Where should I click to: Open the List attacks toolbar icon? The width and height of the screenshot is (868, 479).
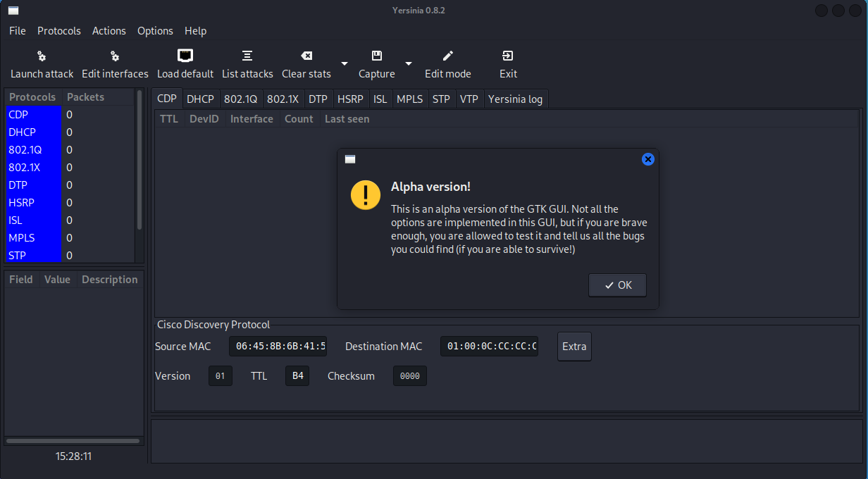[x=247, y=56]
